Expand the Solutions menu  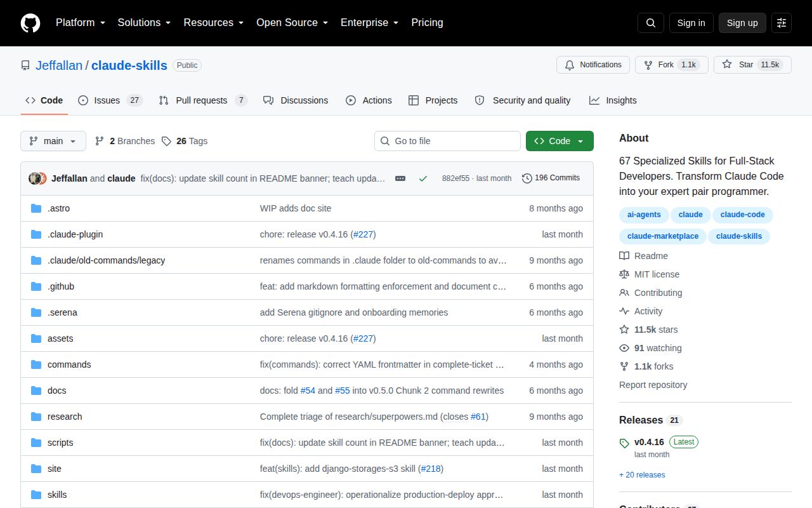pyautogui.click(x=144, y=23)
